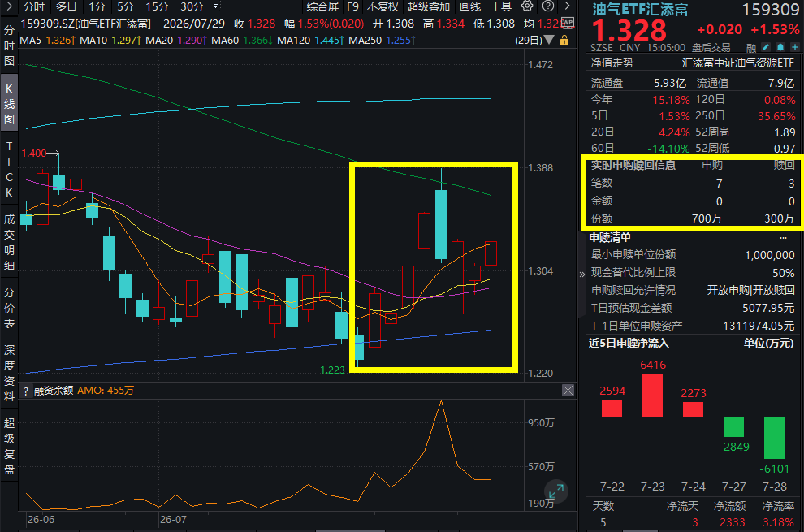
Task: Expand the (29日) period dropdown triangle
Action: point(549,40)
